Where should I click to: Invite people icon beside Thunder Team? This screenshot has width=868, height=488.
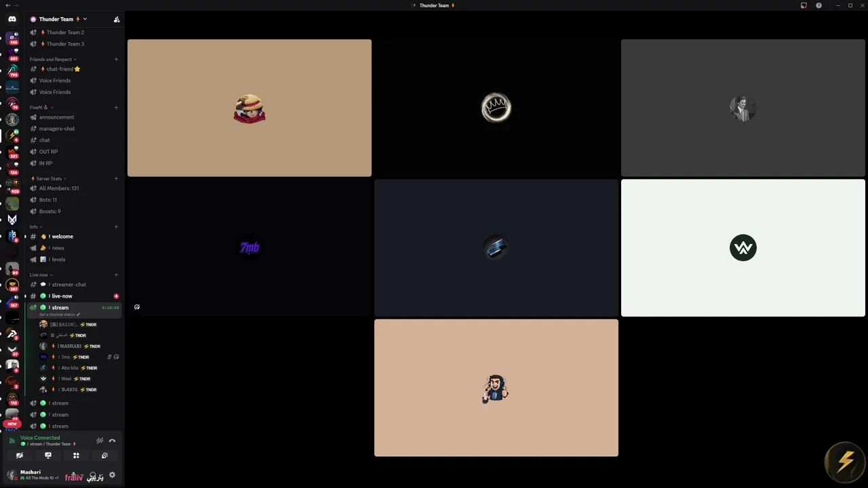click(x=117, y=19)
